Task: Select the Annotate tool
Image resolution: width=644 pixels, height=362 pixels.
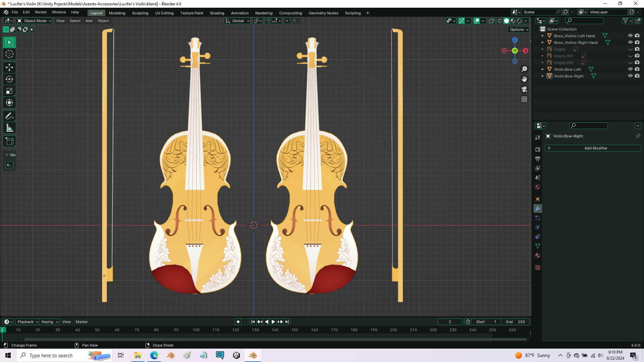Action: pos(9,116)
